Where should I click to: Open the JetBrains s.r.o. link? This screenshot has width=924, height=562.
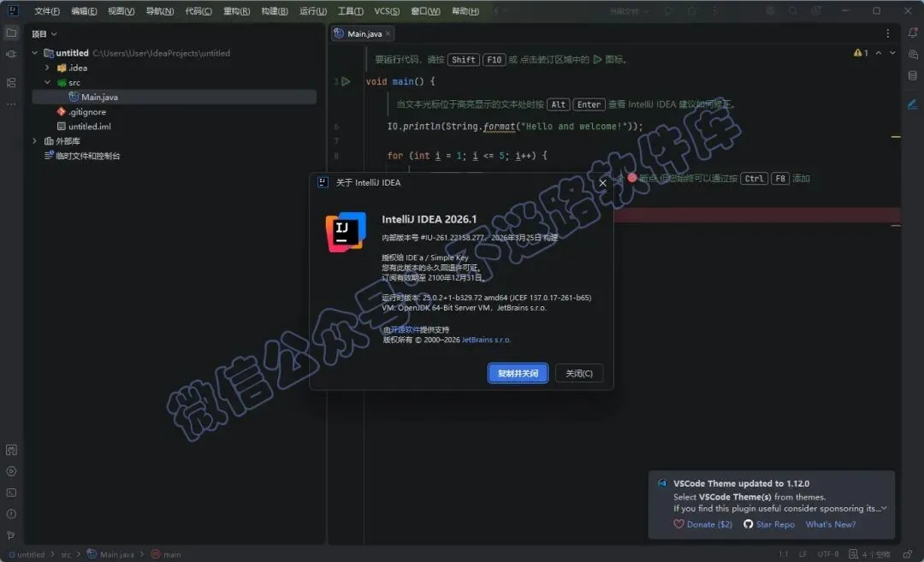pos(486,340)
